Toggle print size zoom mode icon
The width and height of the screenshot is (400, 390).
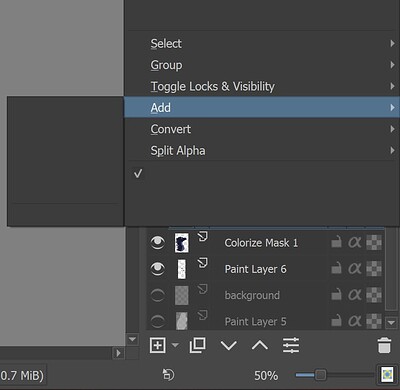(387, 375)
